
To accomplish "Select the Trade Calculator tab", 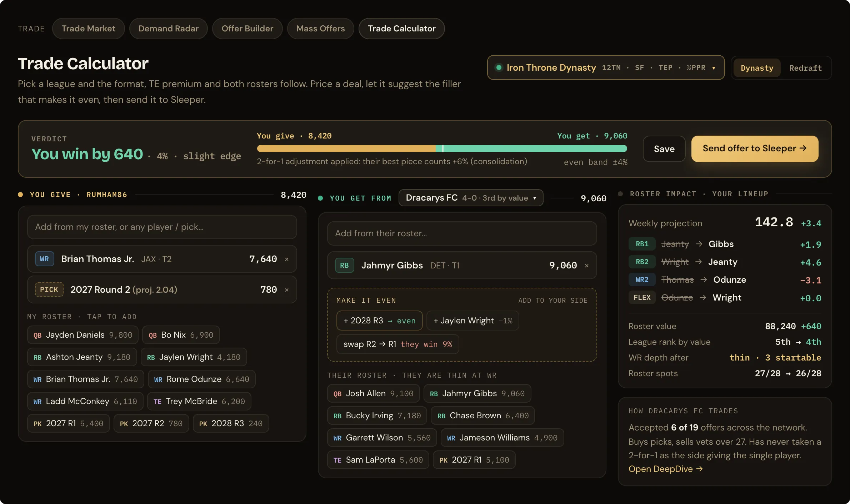I will pyautogui.click(x=401, y=29).
